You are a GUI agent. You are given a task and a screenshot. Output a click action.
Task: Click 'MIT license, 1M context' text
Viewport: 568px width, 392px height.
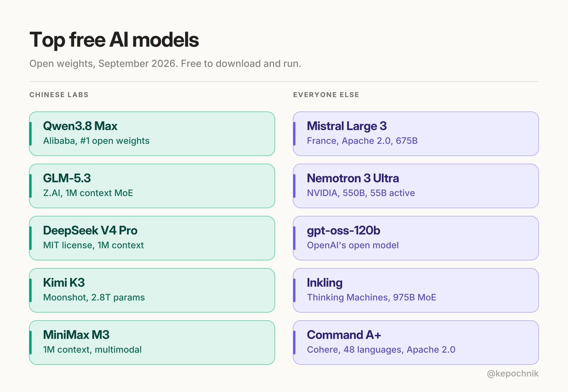tap(93, 245)
